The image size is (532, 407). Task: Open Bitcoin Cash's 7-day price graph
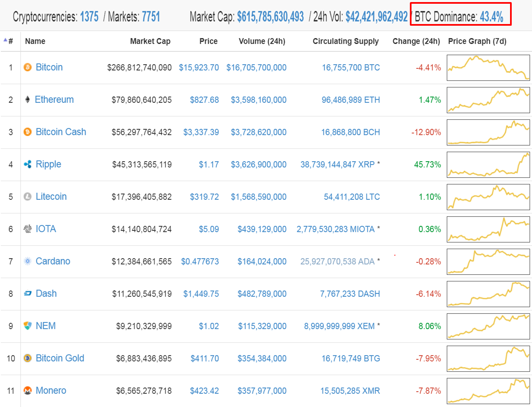[489, 132]
